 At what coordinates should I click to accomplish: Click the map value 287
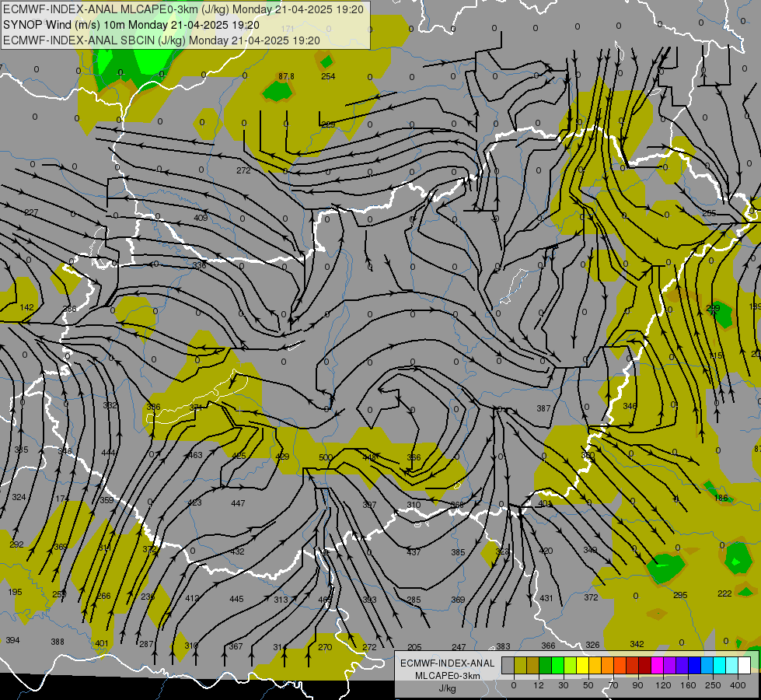click(x=146, y=644)
